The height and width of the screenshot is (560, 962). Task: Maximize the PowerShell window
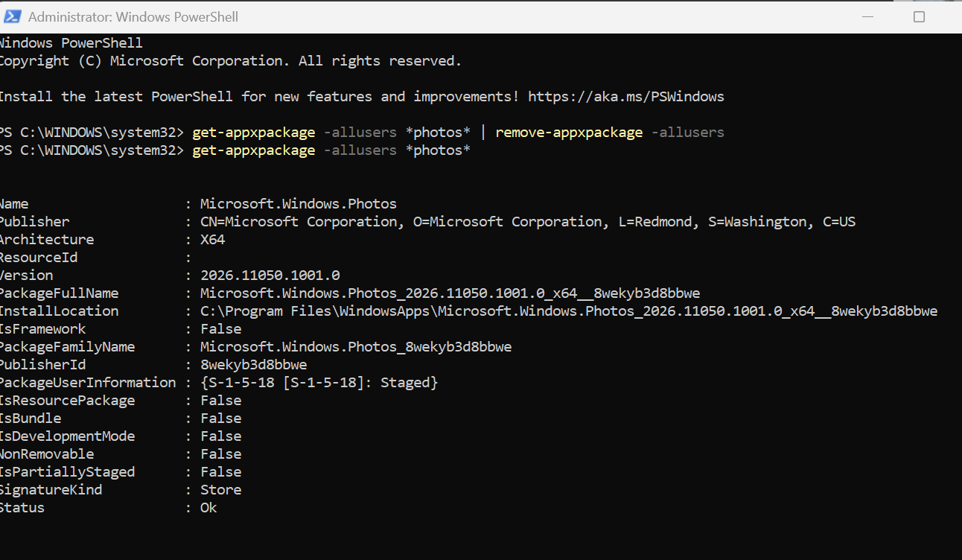[919, 16]
